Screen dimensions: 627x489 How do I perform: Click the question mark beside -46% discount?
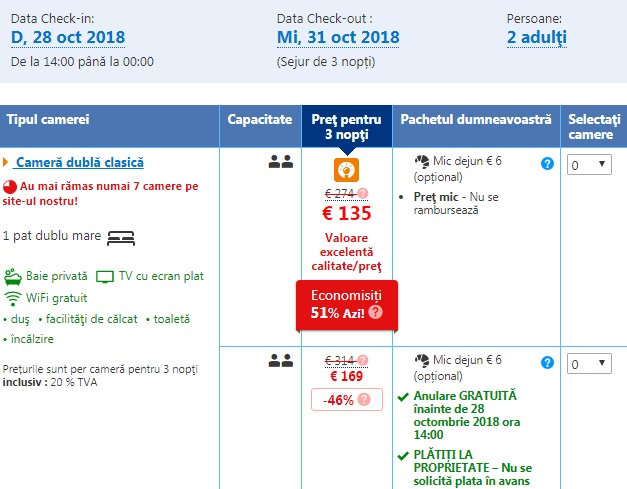[x=364, y=399]
